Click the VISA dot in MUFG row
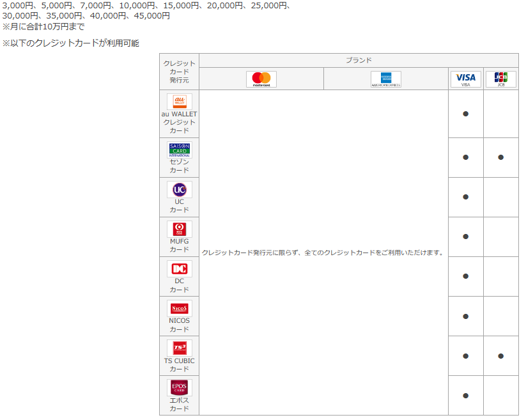 (466, 237)
